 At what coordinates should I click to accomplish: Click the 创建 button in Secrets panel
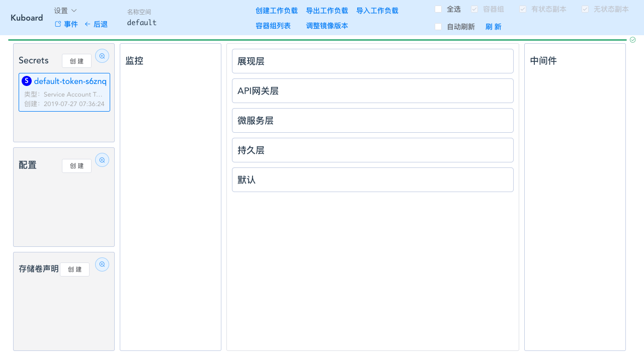(x=76, y=61)
